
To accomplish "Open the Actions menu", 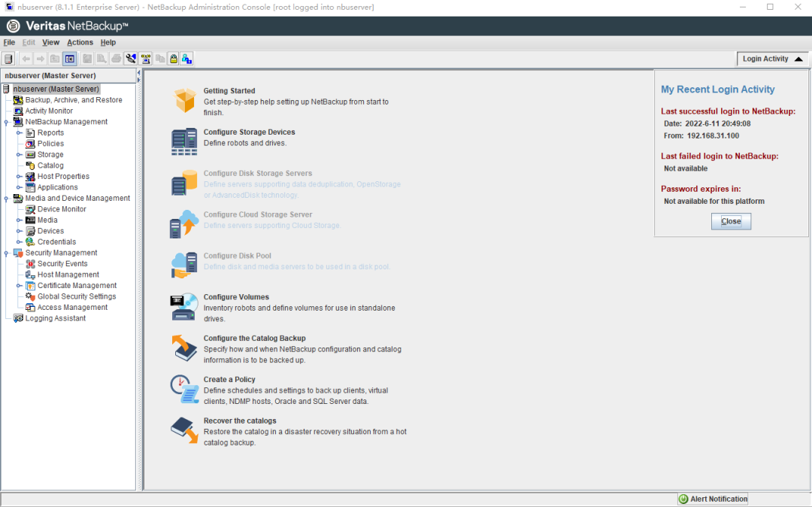I will point(80,42).
